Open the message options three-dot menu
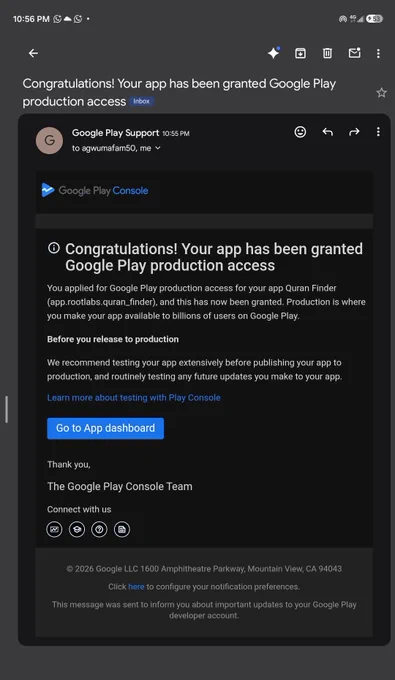This screenshot has width=395, height=680. pos(379,132)
